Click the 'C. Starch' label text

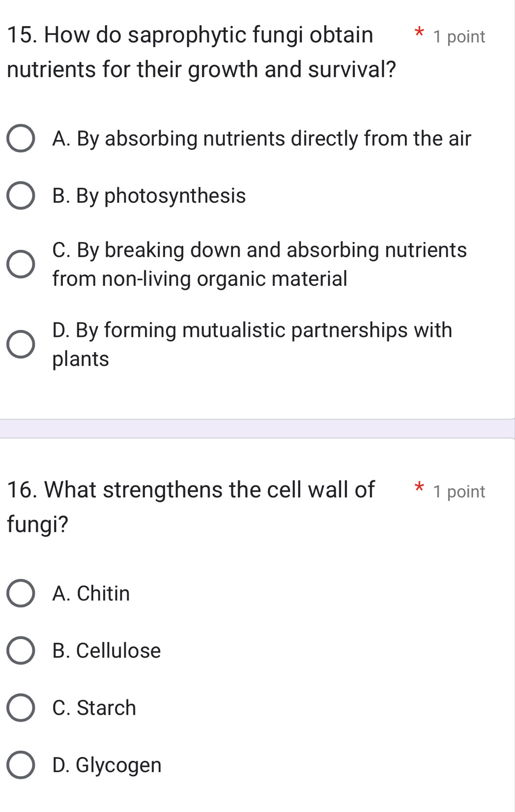tap(94, 708)
